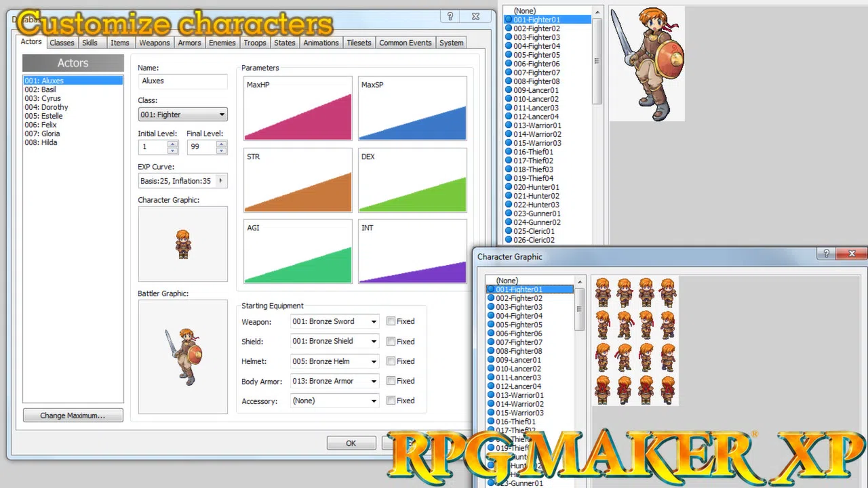Viewport: 868px width, 488px height.
Task: Select 020-Hunter01 in the battler graphic list
Action: pos(536,187)
